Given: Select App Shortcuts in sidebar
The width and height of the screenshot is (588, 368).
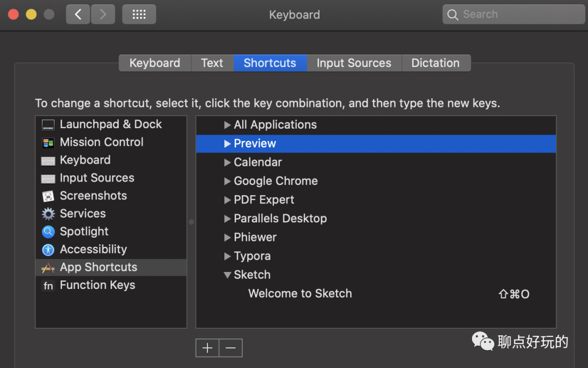Looking at the screenshot, I should pyautogui.click(x=111, y=267).
